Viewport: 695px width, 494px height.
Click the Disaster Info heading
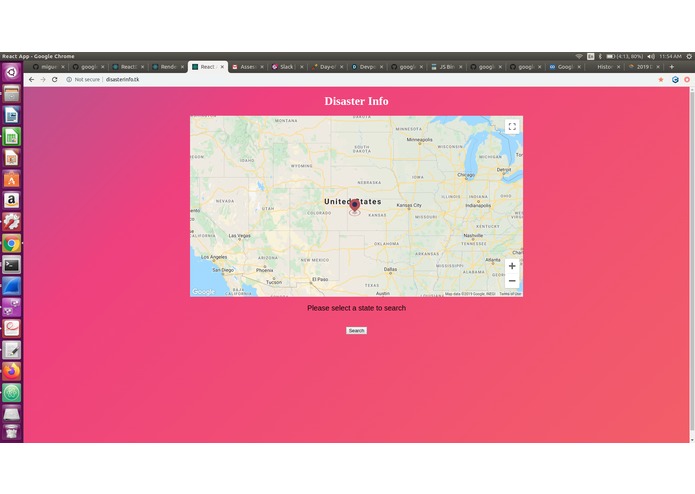[x=356, y=101]
